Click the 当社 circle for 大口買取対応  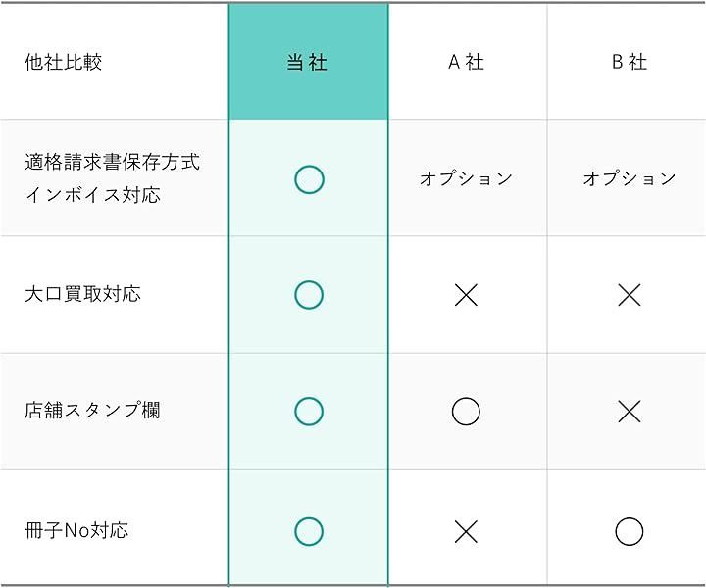click(309, 295)
